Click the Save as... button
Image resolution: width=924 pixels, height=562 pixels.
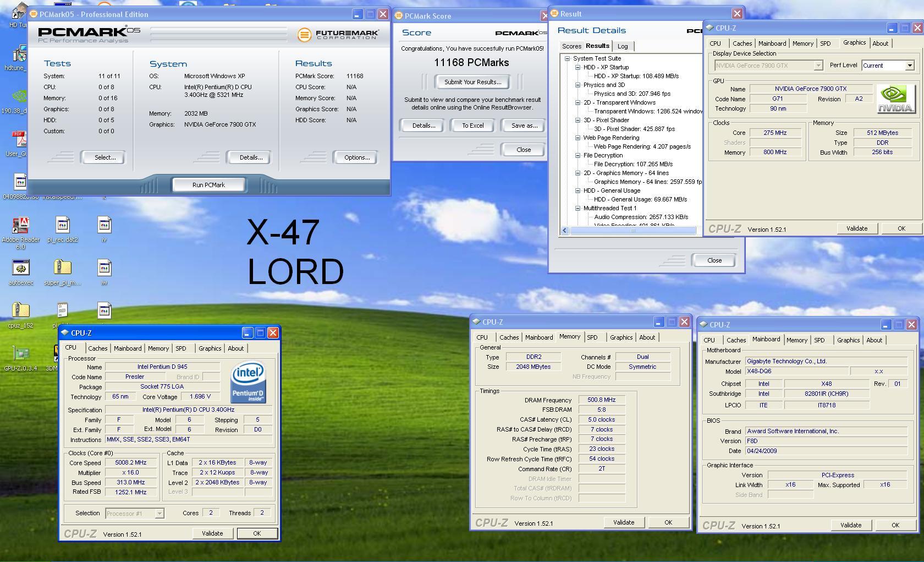click(x=524, y=126)
